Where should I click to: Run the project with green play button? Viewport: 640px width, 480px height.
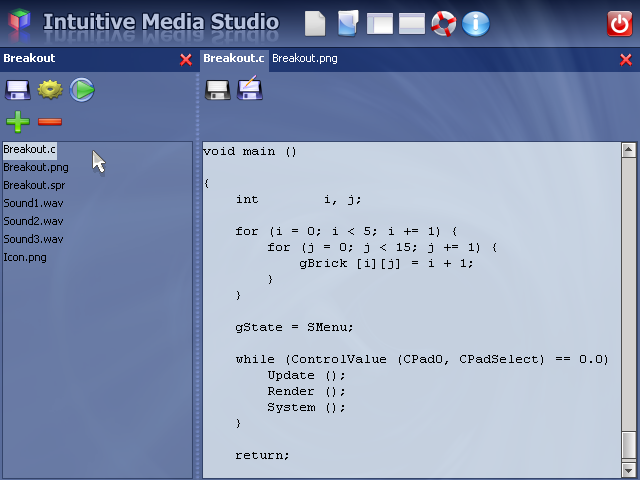point(82,90)
